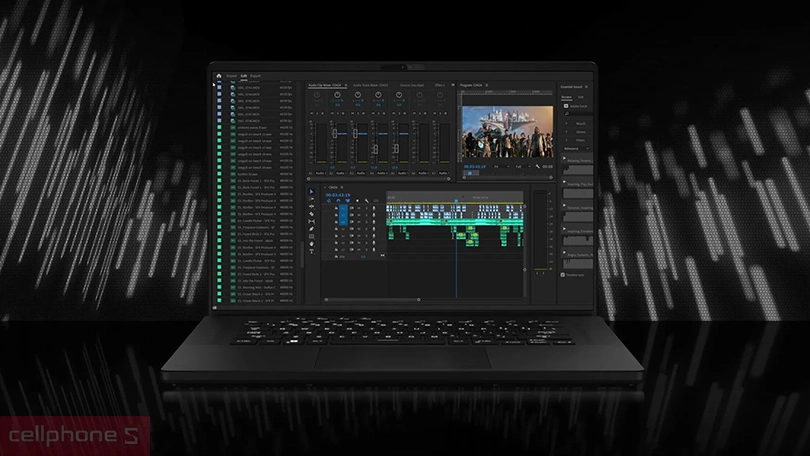Click voice-over microphone on first timeline track
Image resolution: width=810 pixels, height=456 pixels.
(x=374, y=208)
